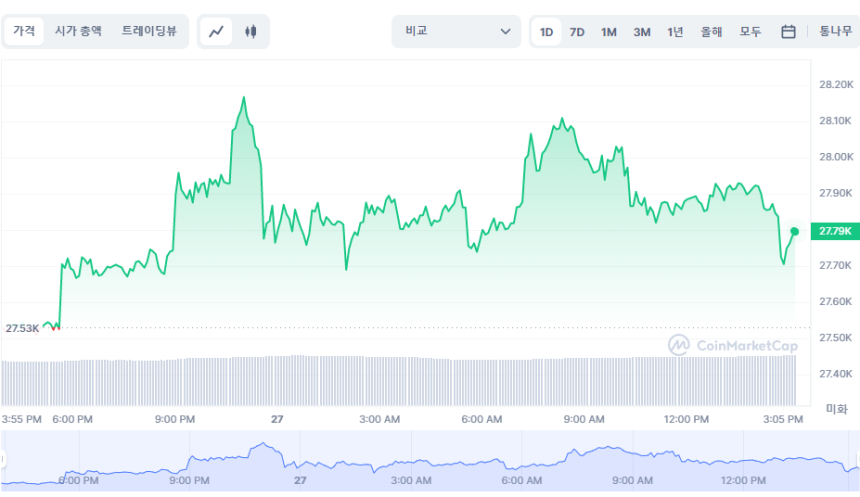The height and width of the screenshot is (497, 860).
Task: Click the 27.79K current price label
Action: pyautogui.click(x=834, y=231)
